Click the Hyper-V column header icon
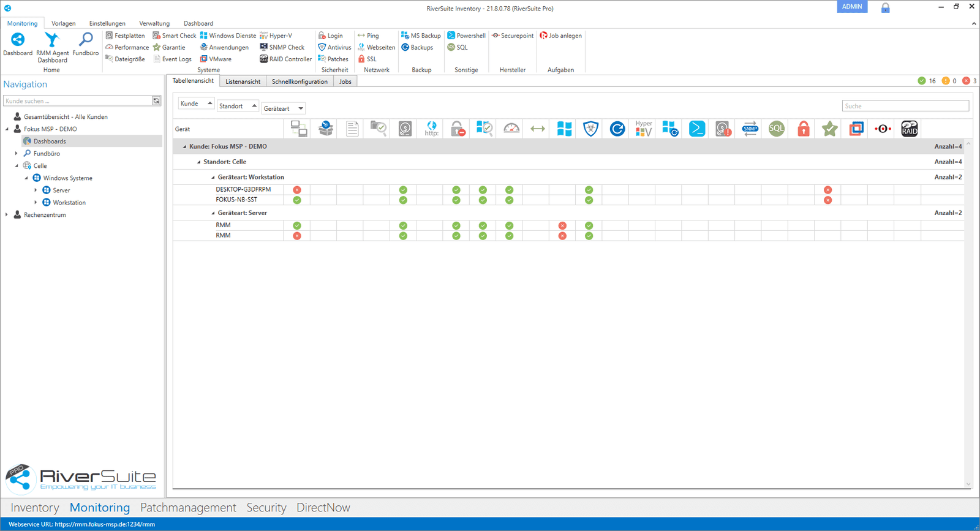 coord(644,129)
